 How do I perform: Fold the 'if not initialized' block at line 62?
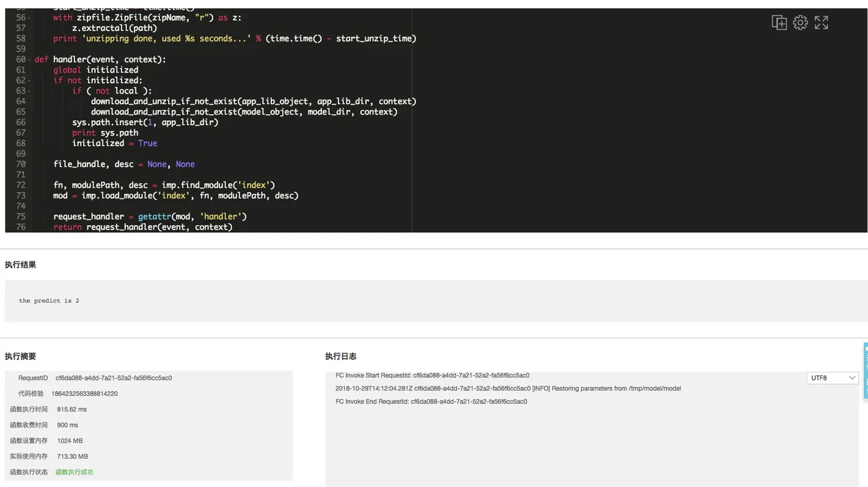[x=29, y=81]
